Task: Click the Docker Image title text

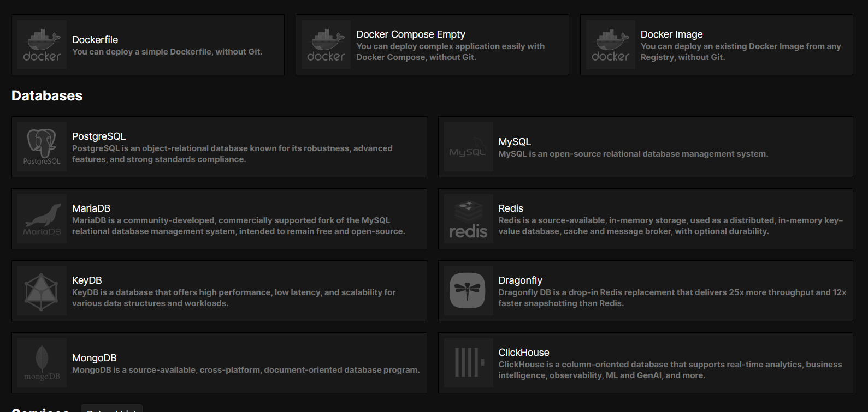Action: [x=671, y=34]
